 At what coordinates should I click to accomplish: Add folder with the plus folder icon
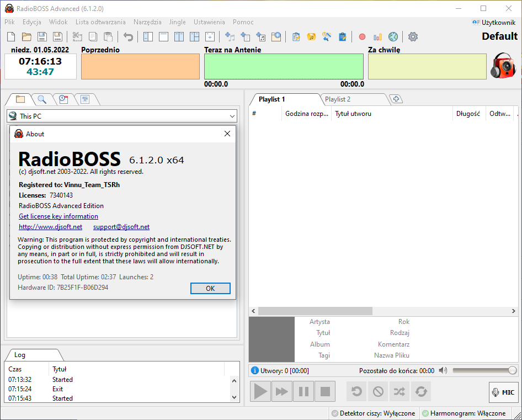click(276, 36)
